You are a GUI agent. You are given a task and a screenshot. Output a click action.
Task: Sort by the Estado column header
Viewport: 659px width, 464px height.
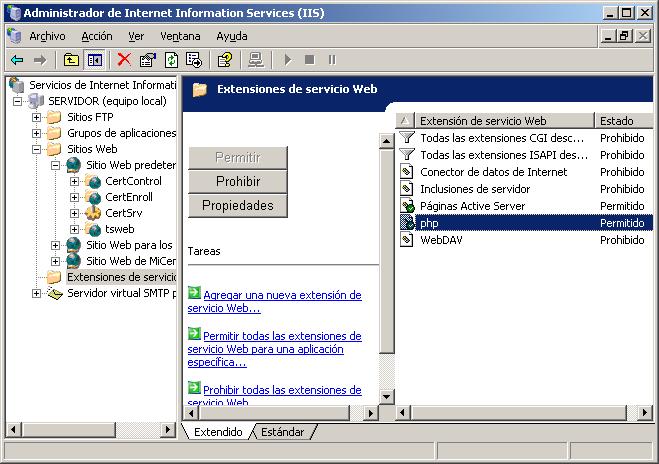(x=625, y=121)
